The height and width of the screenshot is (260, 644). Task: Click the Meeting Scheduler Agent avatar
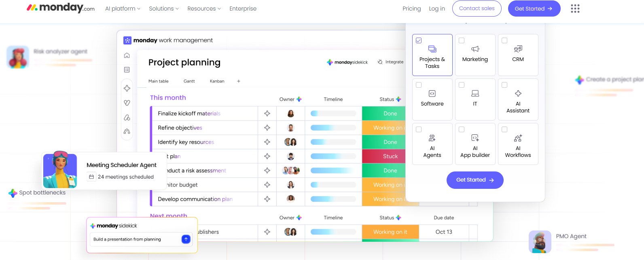pyautogui.click(x=60, y=170)
